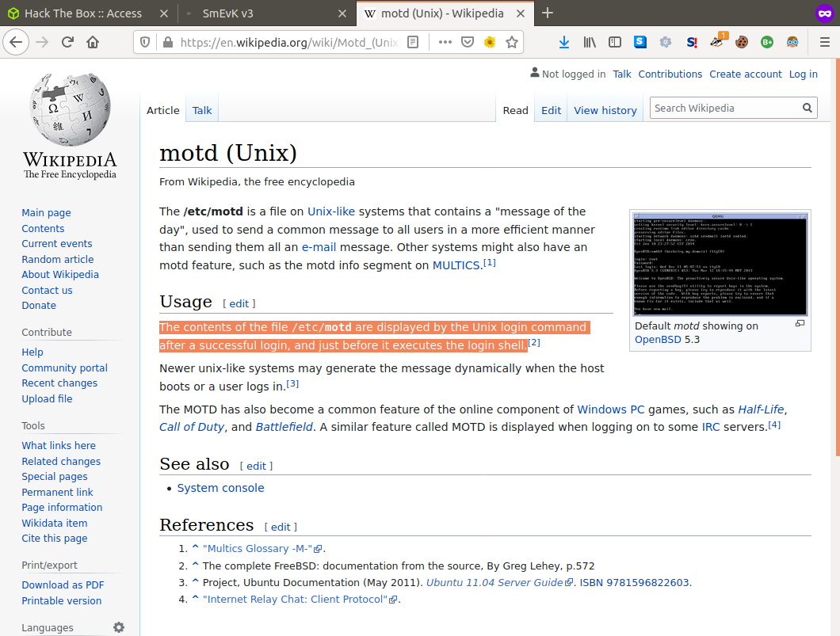Viewport: 840px width, 636px height.
Task: Follow the MULTICS link in the article
Action: pyautogui.click(x=456, y=265)
